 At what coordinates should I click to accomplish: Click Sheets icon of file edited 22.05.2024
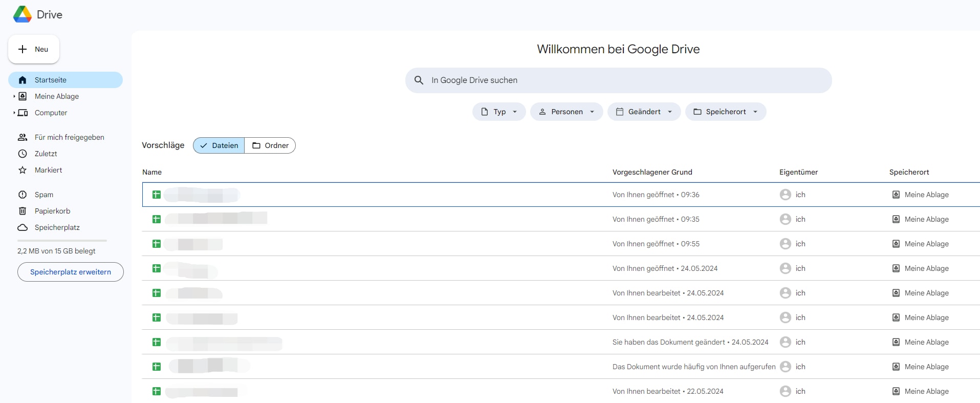pyautogui.click(x=157, y=391)
